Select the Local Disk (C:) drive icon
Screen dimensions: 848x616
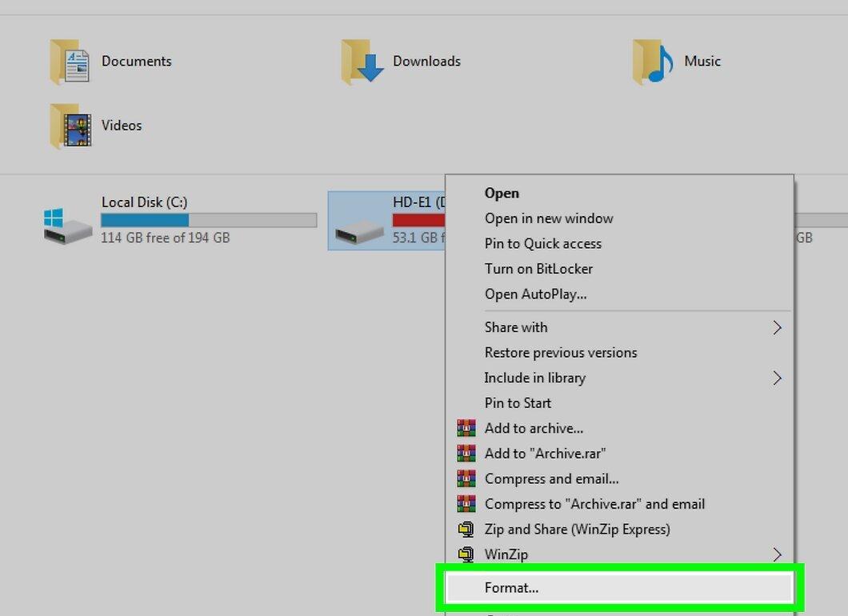68,226
